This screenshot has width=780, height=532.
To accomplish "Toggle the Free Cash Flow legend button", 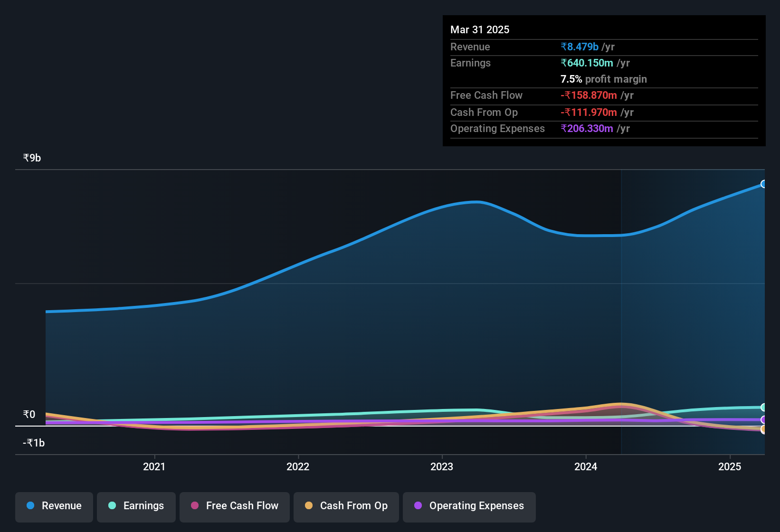I will [235, 507].
